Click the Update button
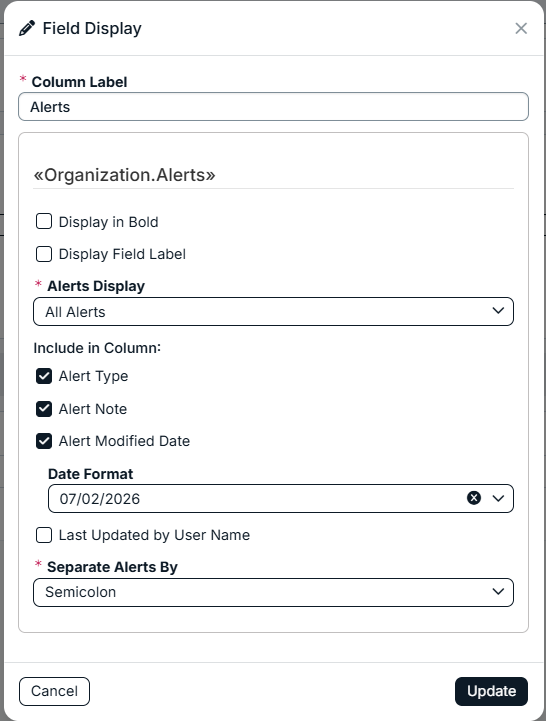 point(491,691)
